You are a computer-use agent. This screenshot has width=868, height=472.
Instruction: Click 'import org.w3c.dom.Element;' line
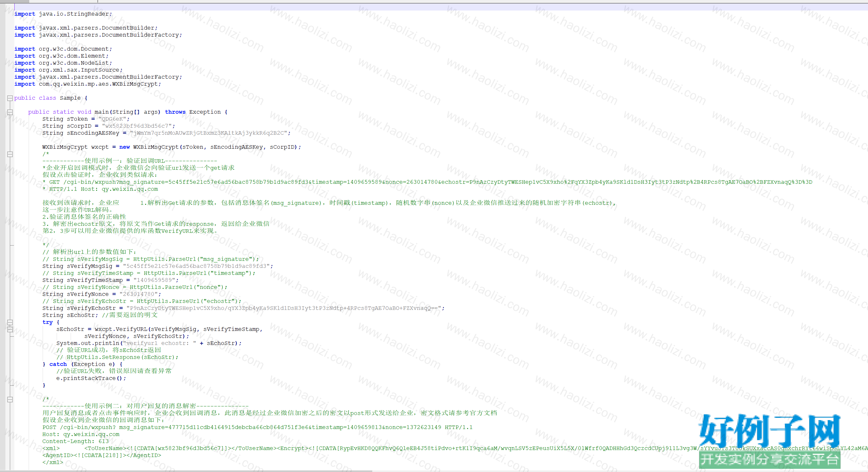point(61,56)
